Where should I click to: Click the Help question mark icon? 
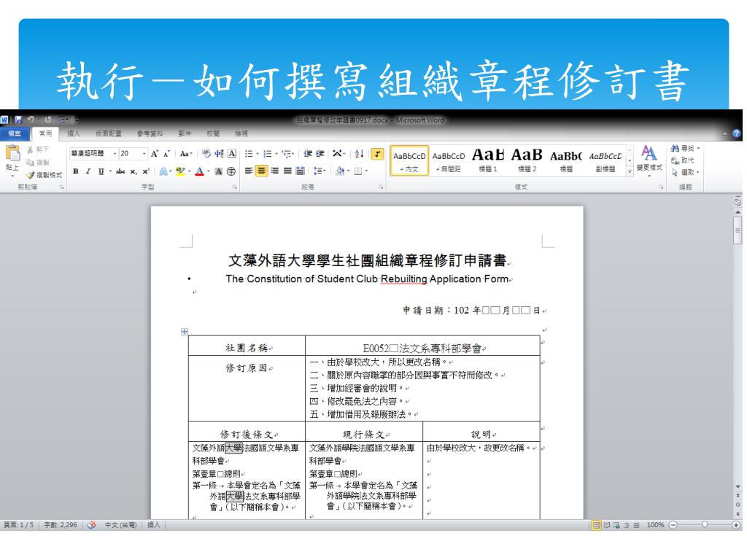point(736,133)
